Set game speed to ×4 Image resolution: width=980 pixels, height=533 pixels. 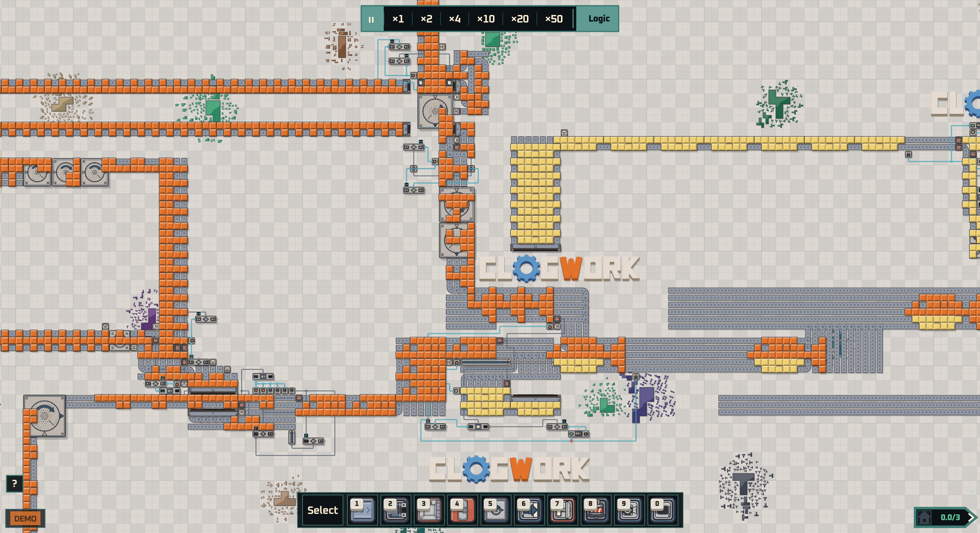(x=455, y=19)
